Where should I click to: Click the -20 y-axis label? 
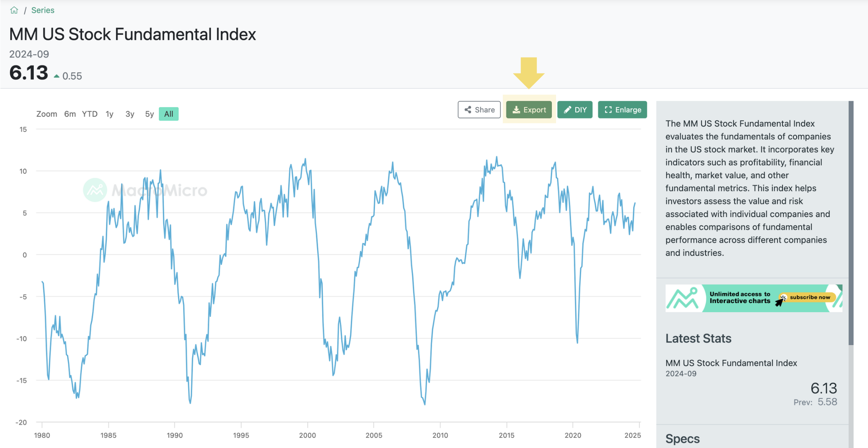pos(21,422)
